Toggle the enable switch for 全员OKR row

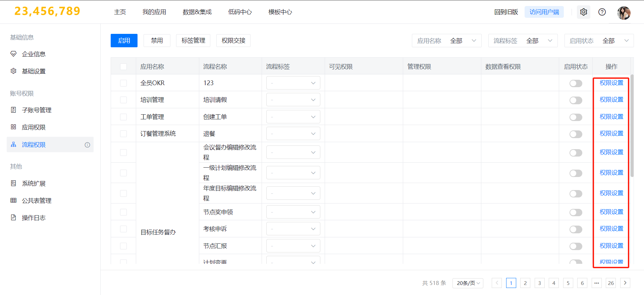[x=576, y=83]
